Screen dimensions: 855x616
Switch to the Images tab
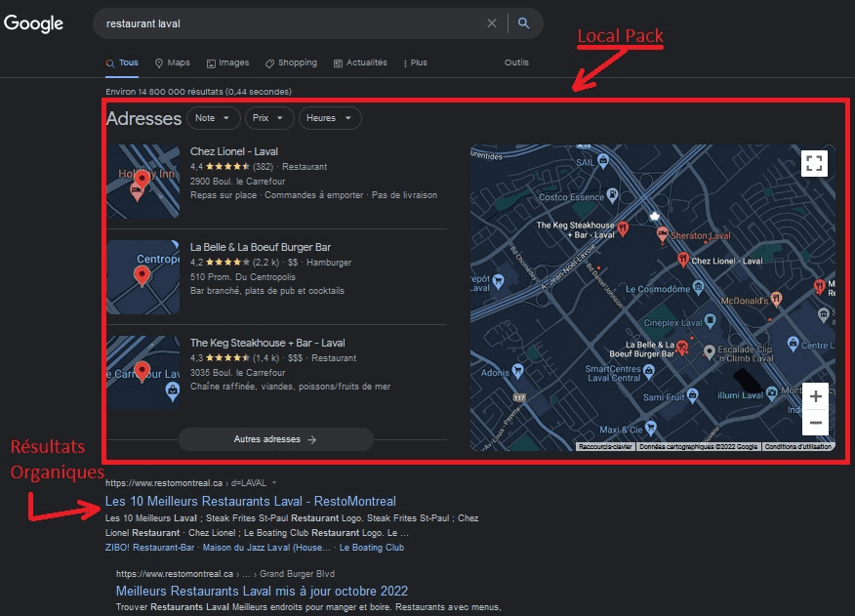pyautogui.click(x=227, y=62)
